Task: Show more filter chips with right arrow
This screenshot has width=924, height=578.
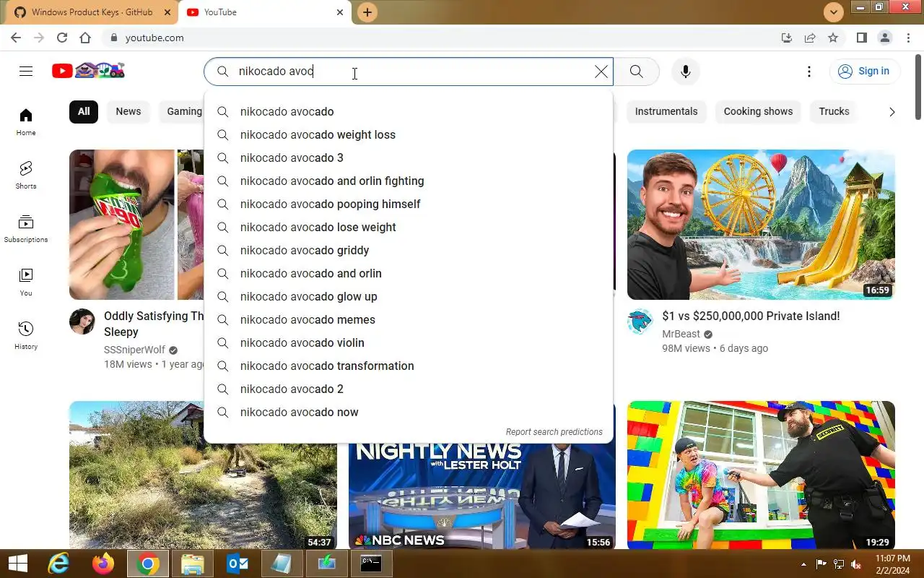Action: click(892, 111)
